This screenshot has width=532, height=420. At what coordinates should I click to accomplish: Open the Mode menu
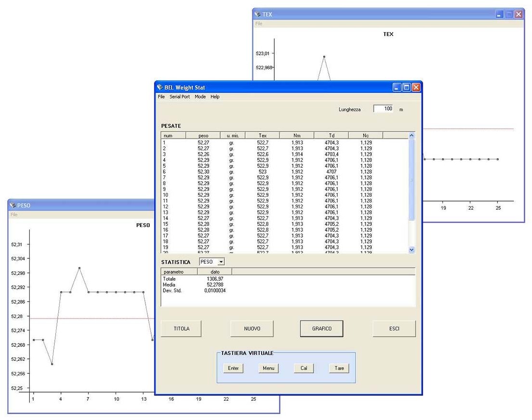coord(200,97)
